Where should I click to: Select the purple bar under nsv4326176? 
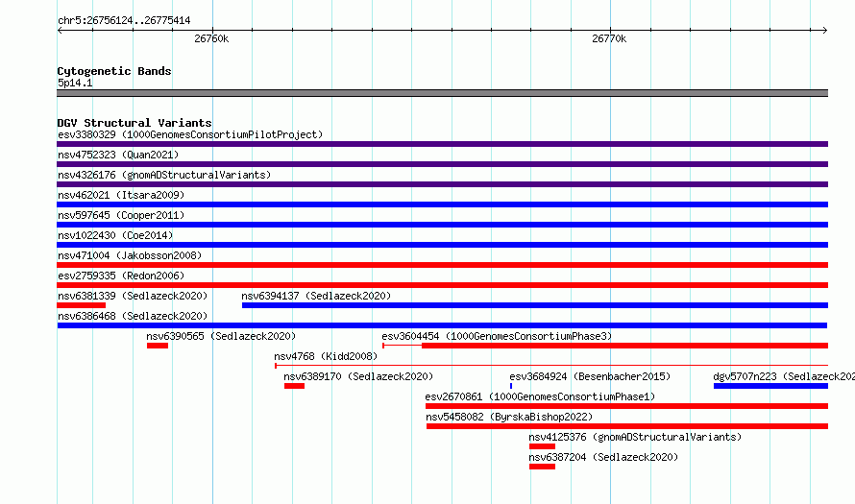(442, 184)
